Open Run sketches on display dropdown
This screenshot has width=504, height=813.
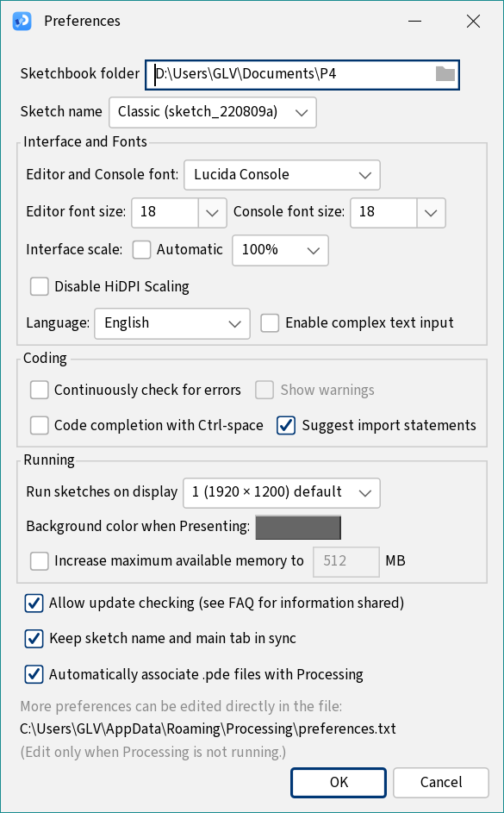(281, 492)
